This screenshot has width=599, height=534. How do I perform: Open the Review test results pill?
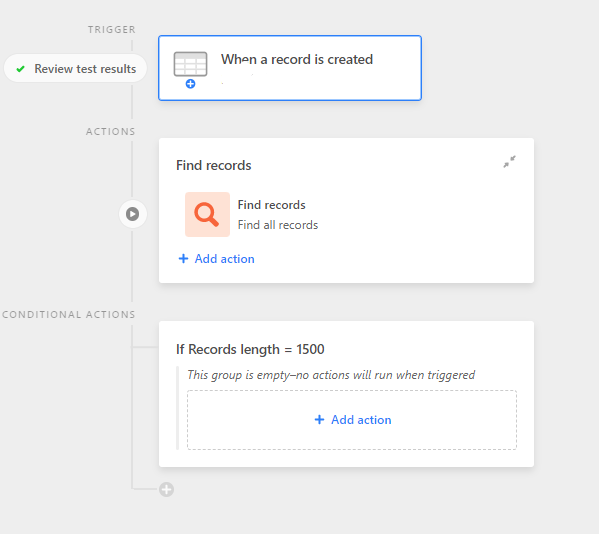click(x=75, y=69)
